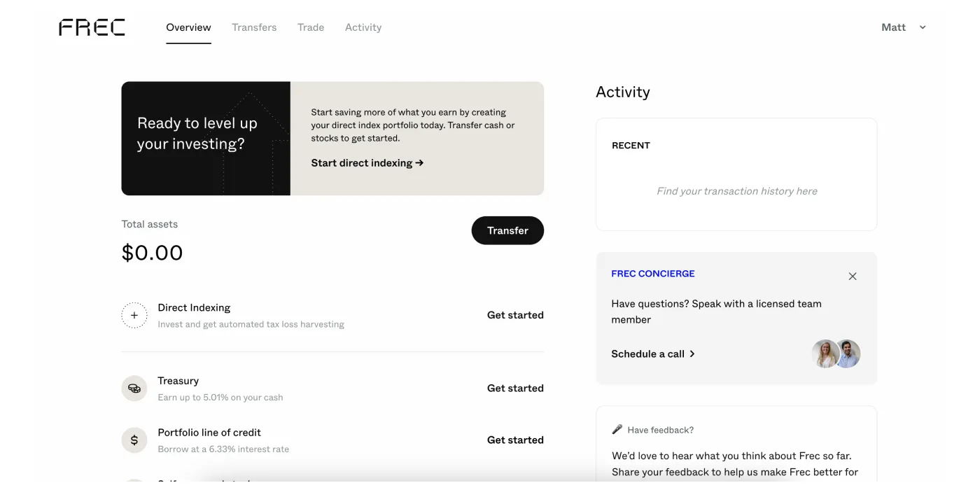The width and height of the screenshot is (980, 490).
Task: Click the Ready to level up banner
Action: click(206, 139)
